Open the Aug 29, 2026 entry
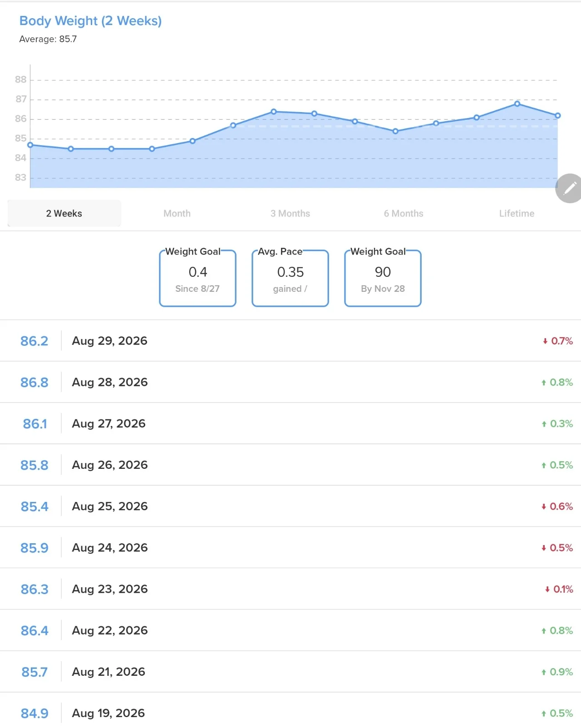This screenshot has height=728, width=581. [x=290, y=341]
